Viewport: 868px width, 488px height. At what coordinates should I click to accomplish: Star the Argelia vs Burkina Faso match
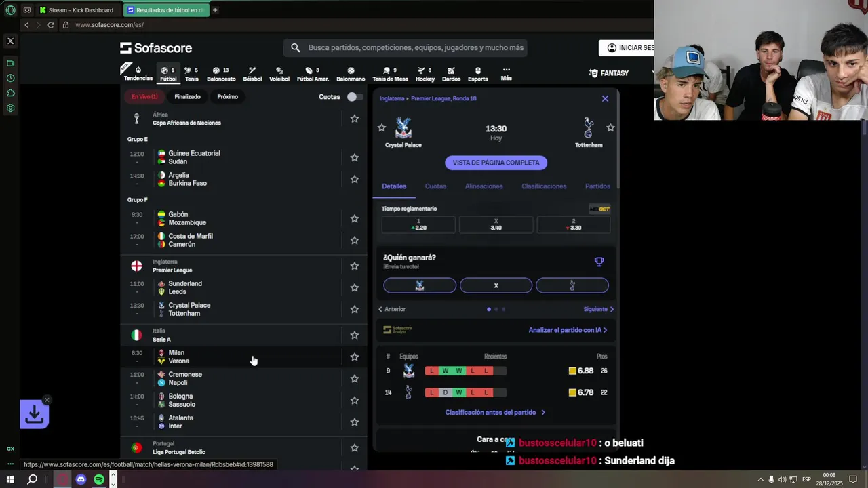point(354,179)
